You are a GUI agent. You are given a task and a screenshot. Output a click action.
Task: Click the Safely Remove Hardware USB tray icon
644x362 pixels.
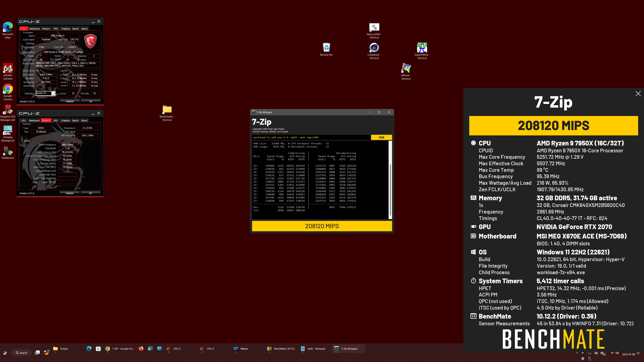tap(589, 359)
